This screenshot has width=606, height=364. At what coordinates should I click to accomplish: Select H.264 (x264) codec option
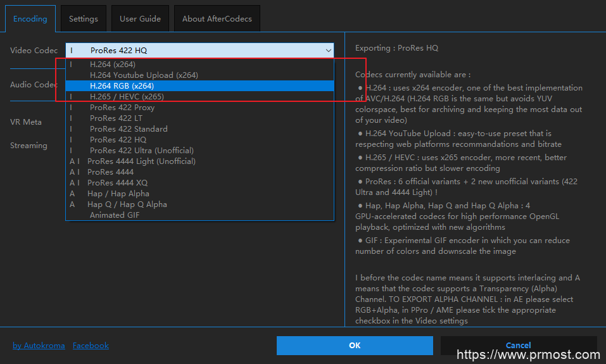(200, 64)
